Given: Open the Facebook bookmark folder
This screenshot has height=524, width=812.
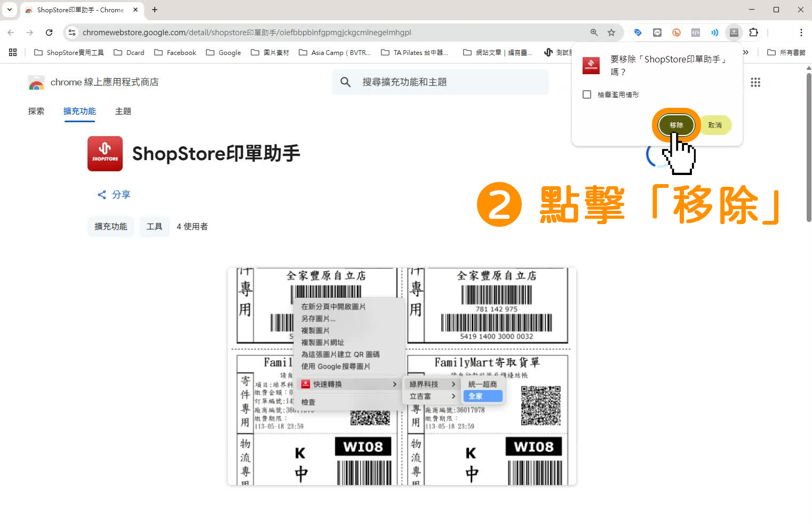Looking at the screenshot, I should point(175,52).
